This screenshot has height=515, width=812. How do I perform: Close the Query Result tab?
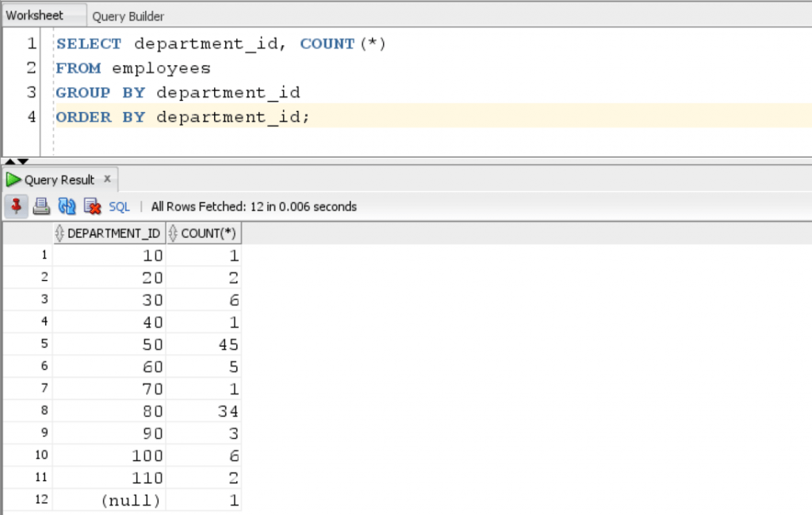pyautogui.click(x=107, y=179)
